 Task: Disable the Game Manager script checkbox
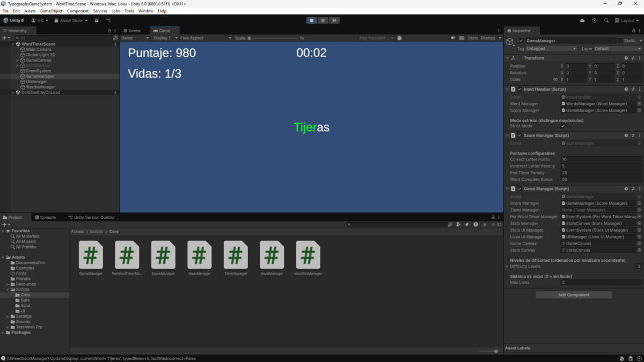[519, 189]
